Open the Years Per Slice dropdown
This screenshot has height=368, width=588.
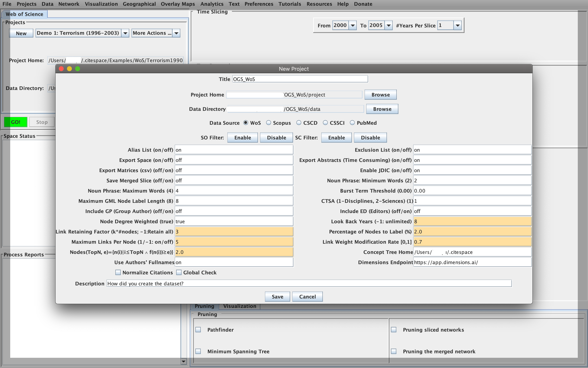[458, 25]
